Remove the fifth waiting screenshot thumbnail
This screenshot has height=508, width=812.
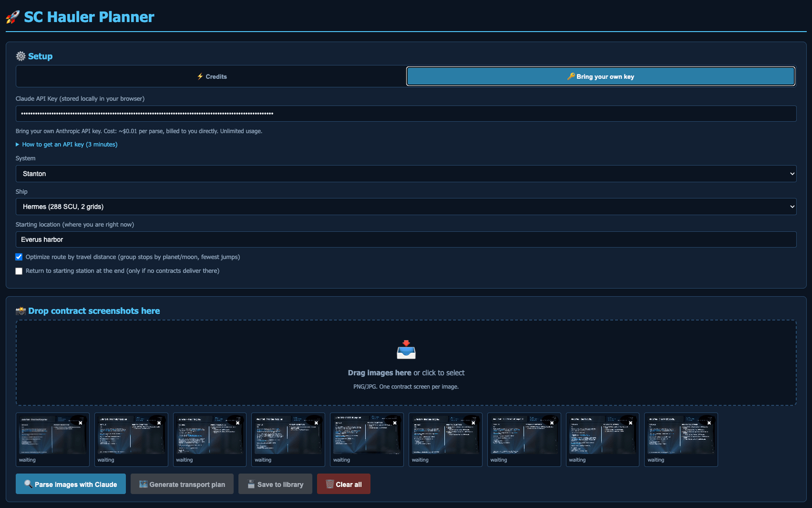395,423
